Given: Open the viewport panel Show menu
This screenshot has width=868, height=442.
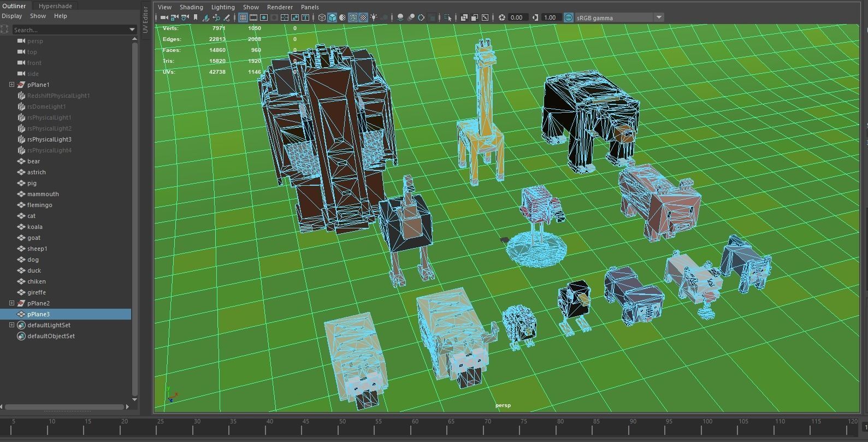Looking at the screenshot, I should coord(251,7).
